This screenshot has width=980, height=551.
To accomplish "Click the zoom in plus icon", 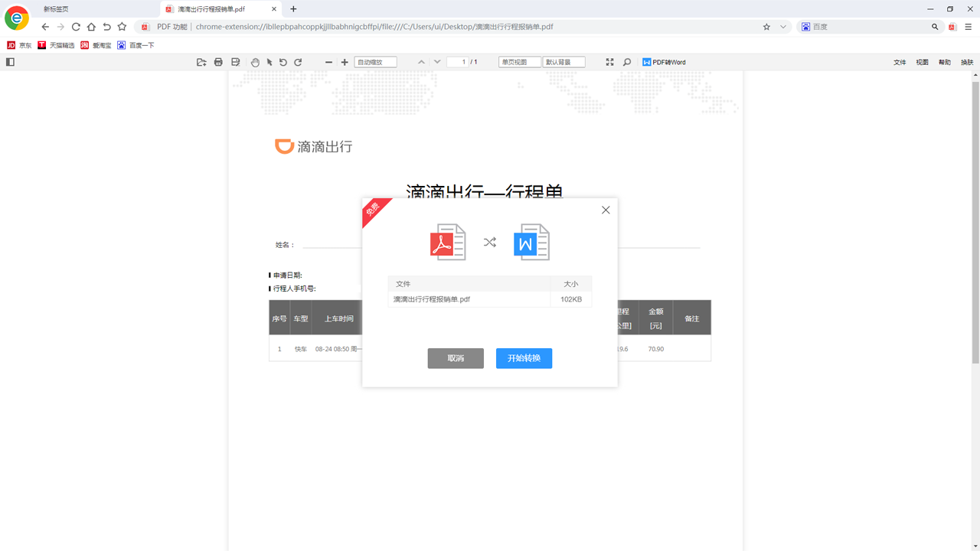I will tap(345, 62).
